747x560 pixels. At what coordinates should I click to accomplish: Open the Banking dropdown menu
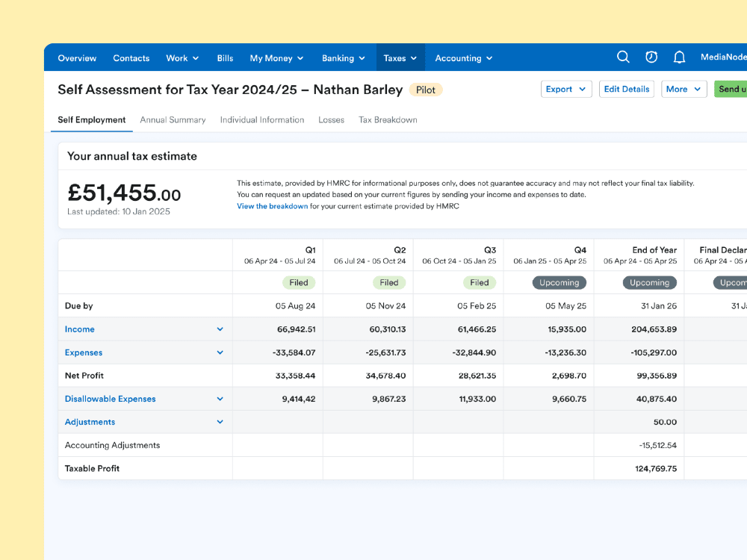pyautogui.click(x=343, y=57)
